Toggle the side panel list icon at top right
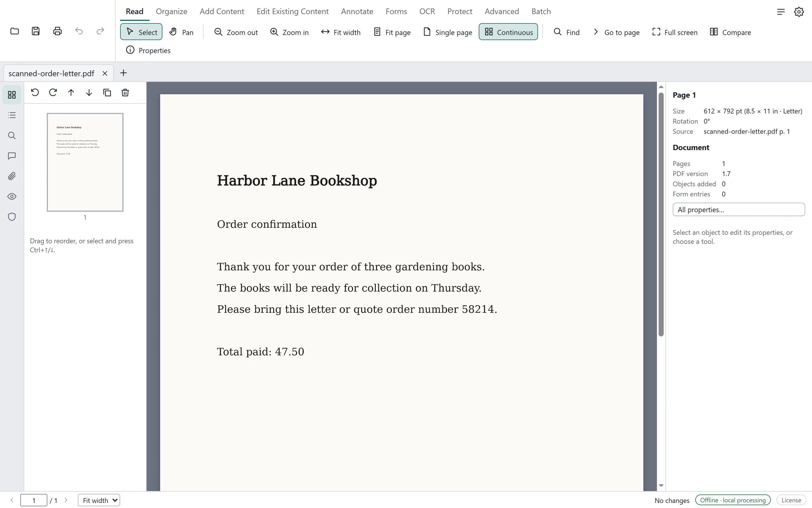The width and height of the screenshot is (812, 508). click(x=781, y=12)
